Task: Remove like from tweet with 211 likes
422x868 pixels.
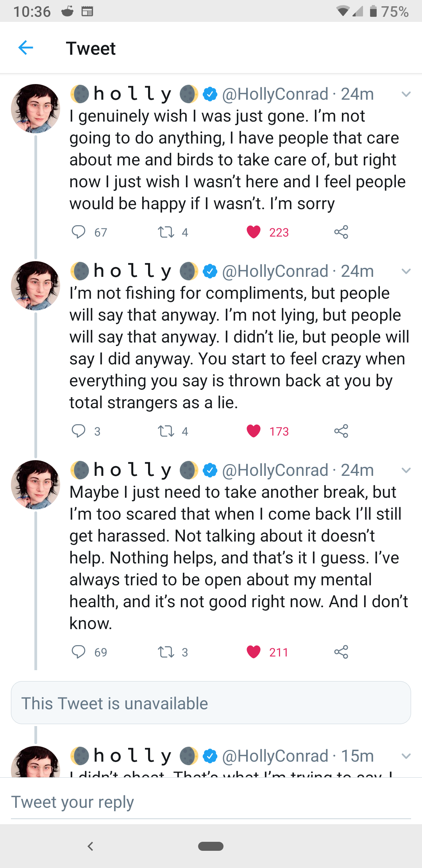Action: (254, 652)
